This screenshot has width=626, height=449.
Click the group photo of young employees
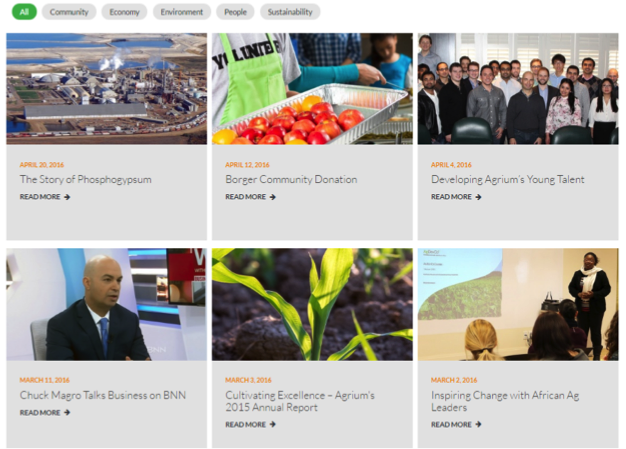518,89
